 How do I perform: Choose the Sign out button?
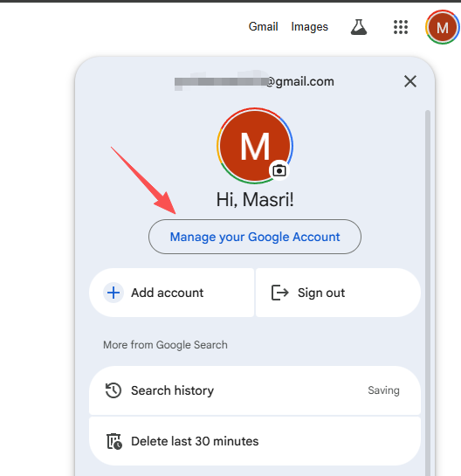pos(338,293)
